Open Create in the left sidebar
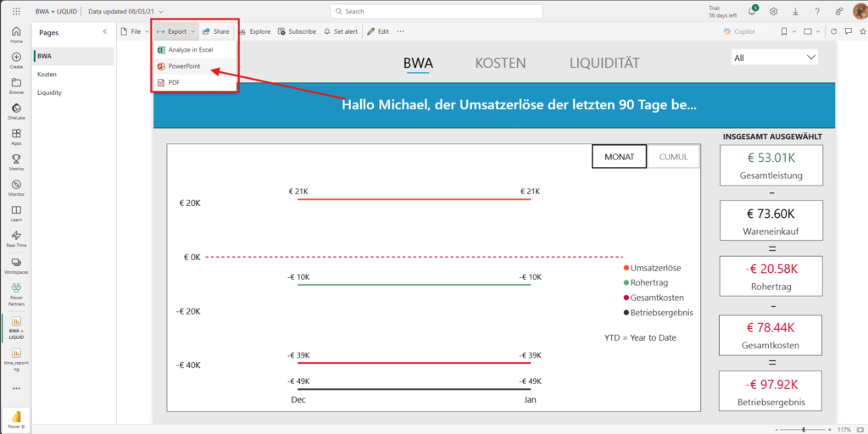 click(x=16, y=60)
